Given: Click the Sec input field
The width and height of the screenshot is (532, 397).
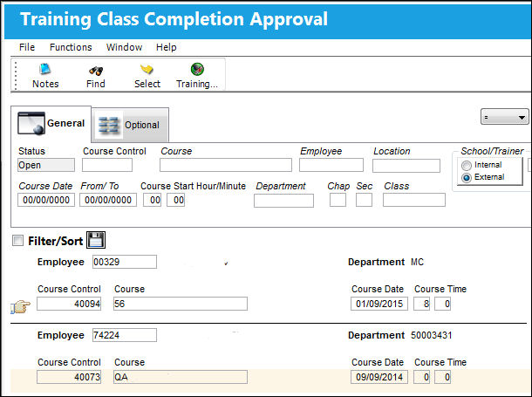Looking at the screenshot, I should tap(364, 200).
